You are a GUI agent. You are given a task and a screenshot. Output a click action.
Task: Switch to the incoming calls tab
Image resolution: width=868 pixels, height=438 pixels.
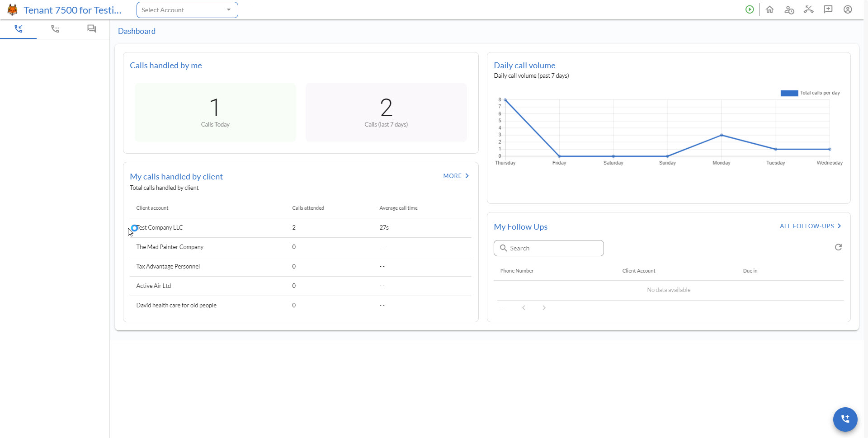19,29
